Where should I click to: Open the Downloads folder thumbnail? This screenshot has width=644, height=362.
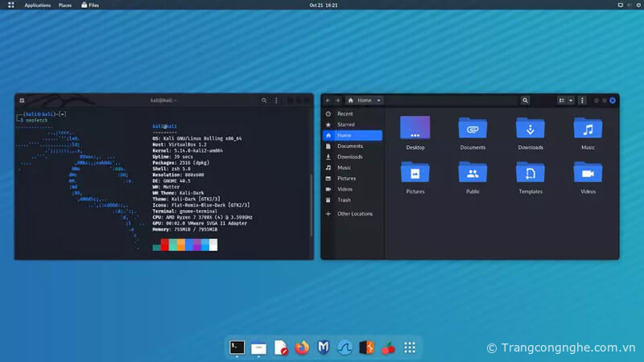point(530,129)
